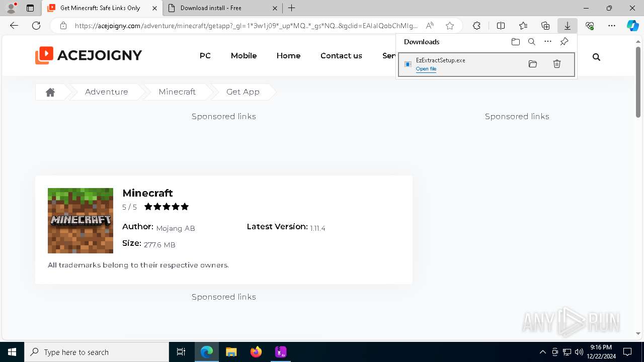Viewport: 644px width, 362px height.
Task: Close the Download install - Free tab
Action: 275,8
